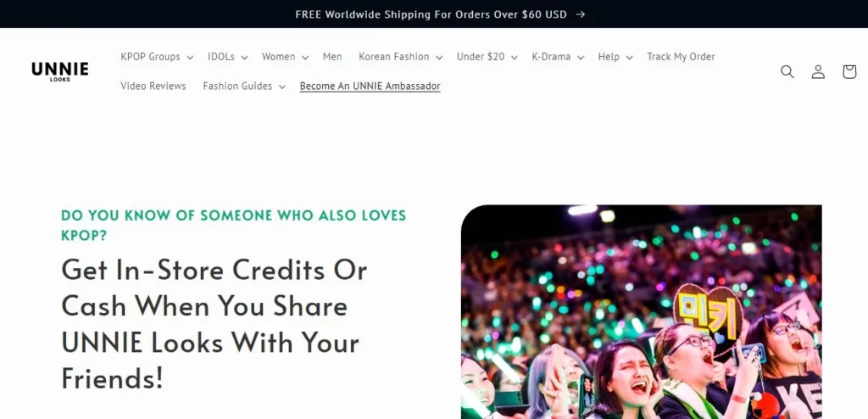Expand the Fashion Guides dropdown
The height and width of the screenshot is (419, 868).
coord(244,86)
